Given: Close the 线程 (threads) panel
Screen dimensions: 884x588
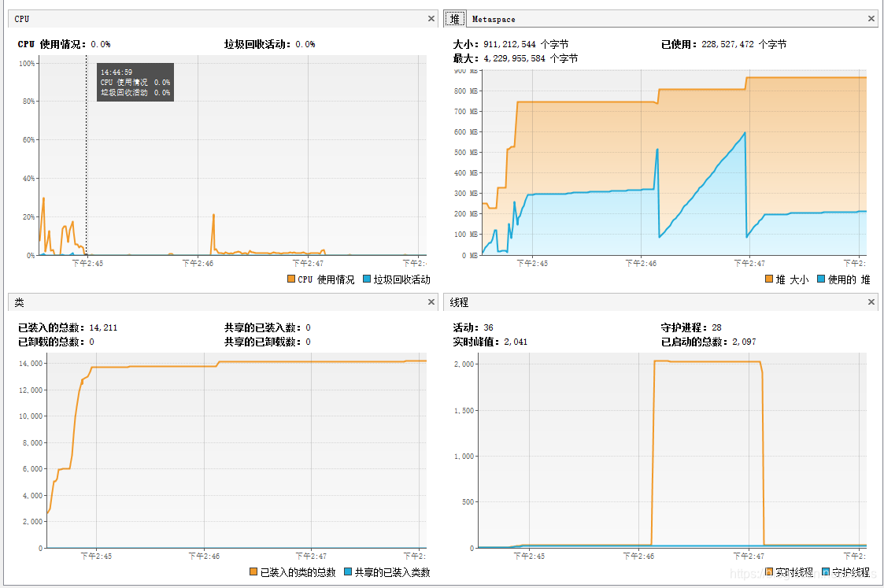Looking at the screenshot, I should pos(871,302).
